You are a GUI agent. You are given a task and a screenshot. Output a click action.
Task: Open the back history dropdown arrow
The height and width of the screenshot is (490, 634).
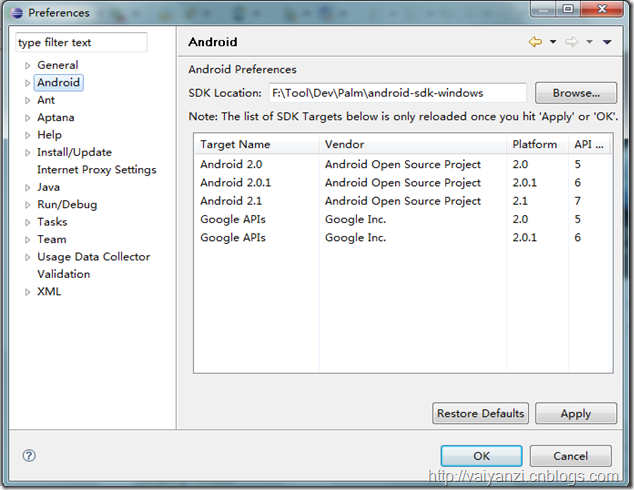tap(553, 42)
